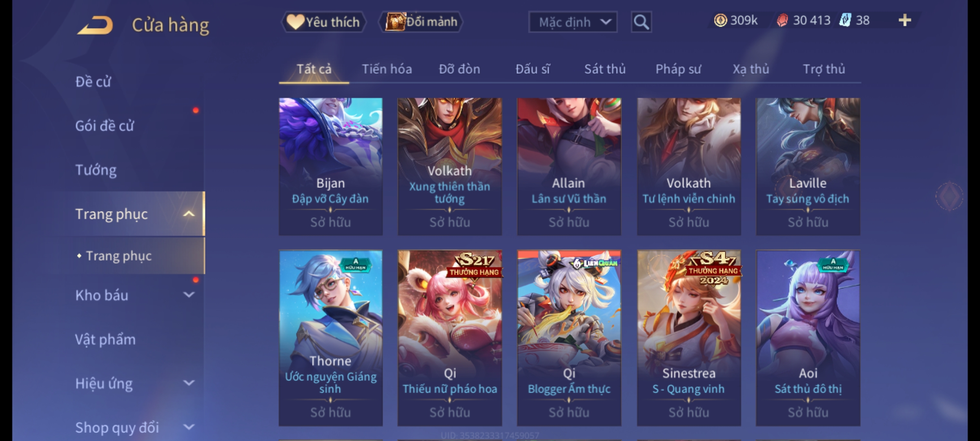
Task: Go to Tướng in the sidebar
Action: click(96, 170)
